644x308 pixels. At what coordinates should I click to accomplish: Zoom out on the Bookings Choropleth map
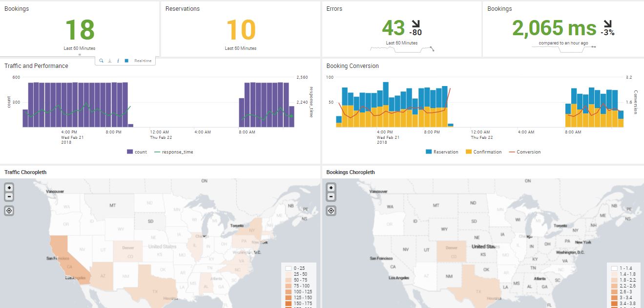331,197
